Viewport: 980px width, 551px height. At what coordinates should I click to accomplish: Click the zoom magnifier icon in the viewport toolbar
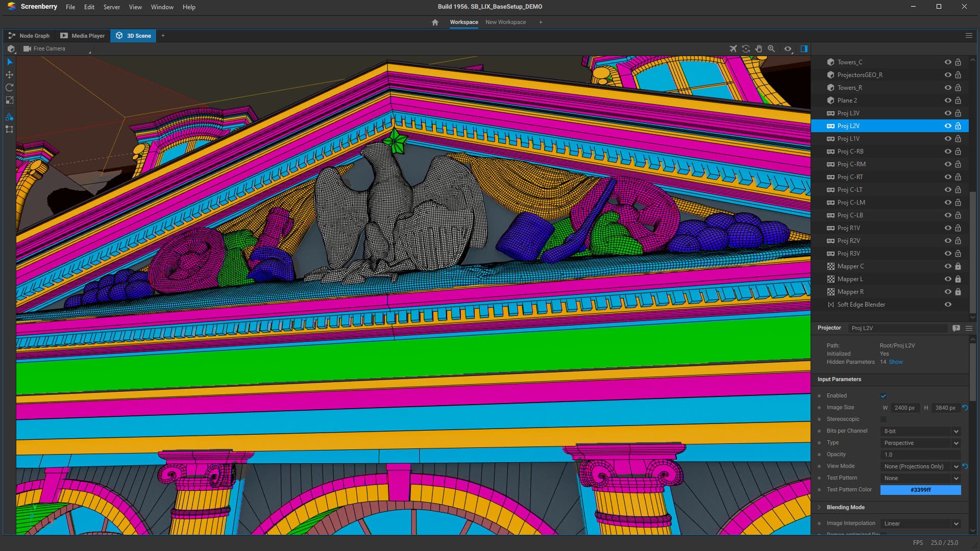(771, 49)
